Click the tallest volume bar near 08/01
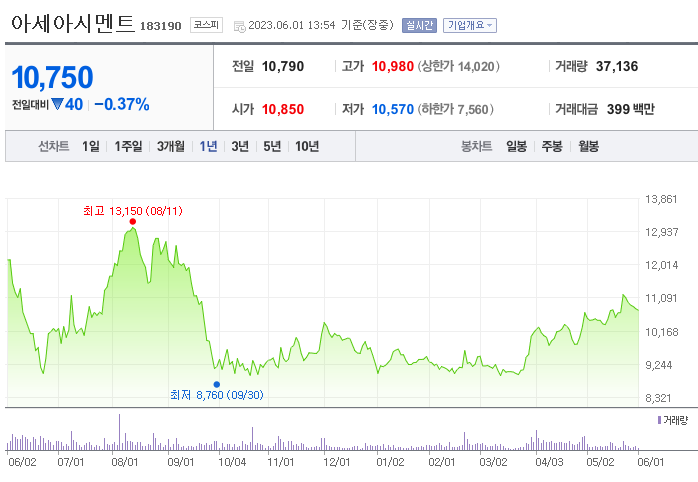698x482 pixels. pyautogui.click(x=119, y=432)
